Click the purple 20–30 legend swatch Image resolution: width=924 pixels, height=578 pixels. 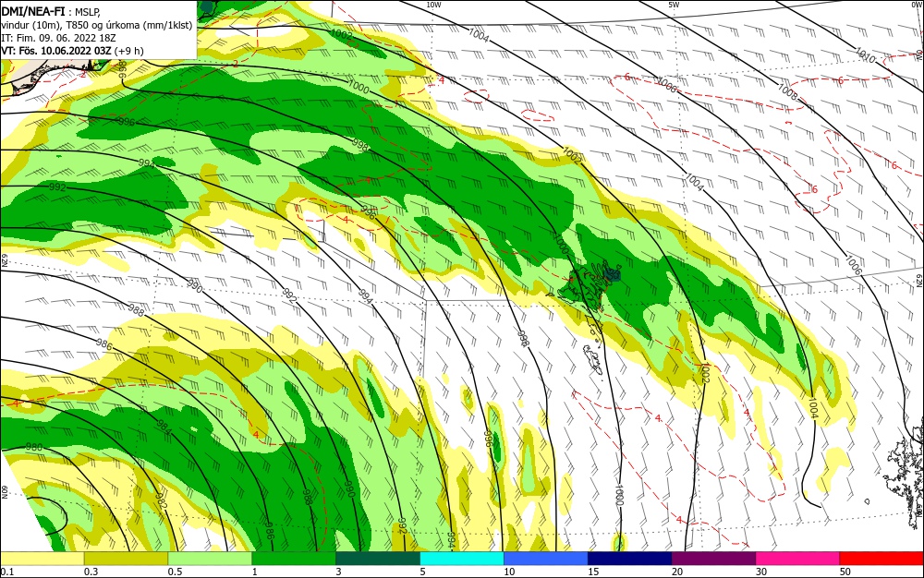click(x=713, y=559)
